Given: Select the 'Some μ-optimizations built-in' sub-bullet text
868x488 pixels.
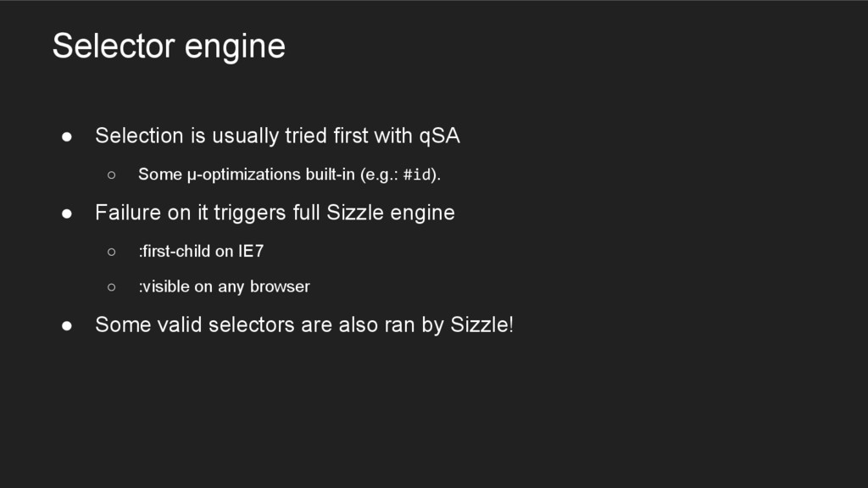Looking at the screenshot, I should point(290,175).
